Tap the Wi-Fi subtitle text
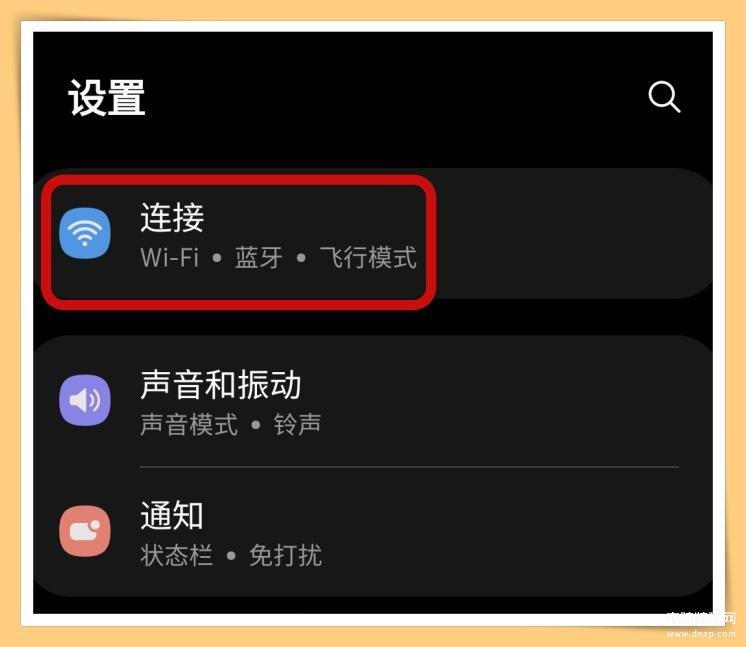 point(169,257)
